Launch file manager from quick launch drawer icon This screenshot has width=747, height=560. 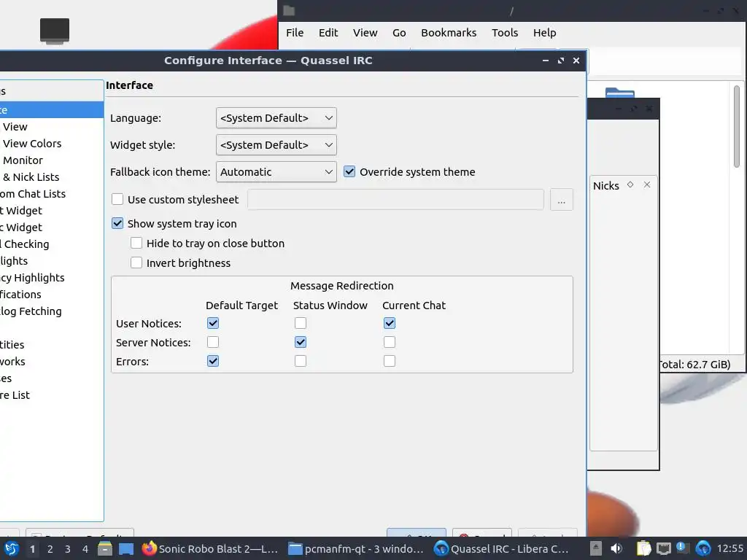105,548
